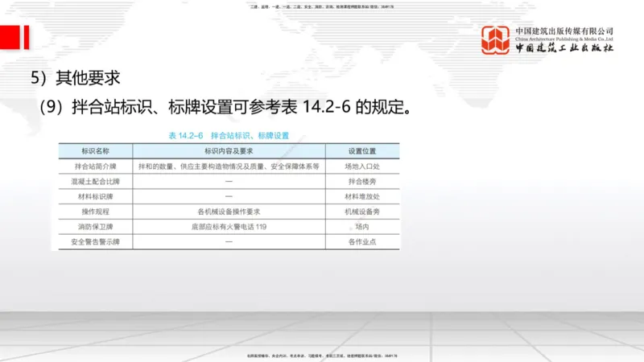
Task: Click the heading '5）其他要求'
Action: [75, 78]
